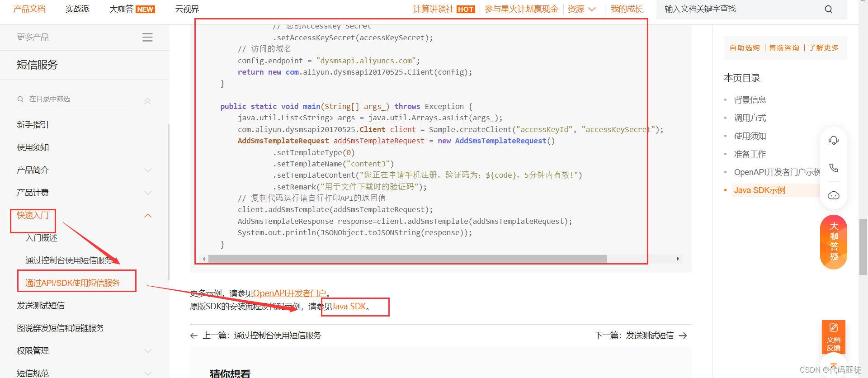The image size is (868, 378).
Task: Jump to 使用须知 in page contents
Action: tap(750, 136)
